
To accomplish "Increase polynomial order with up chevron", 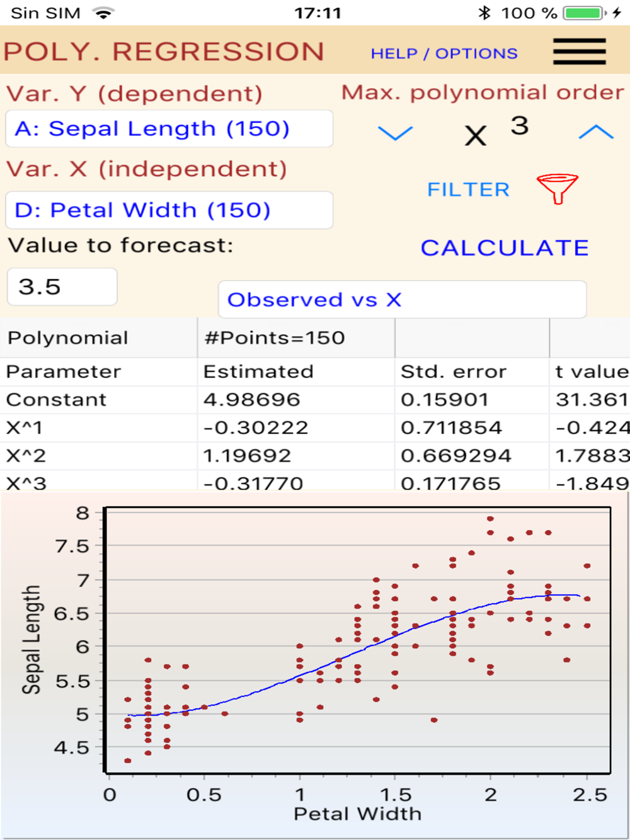I will click(x=596, y=132).
